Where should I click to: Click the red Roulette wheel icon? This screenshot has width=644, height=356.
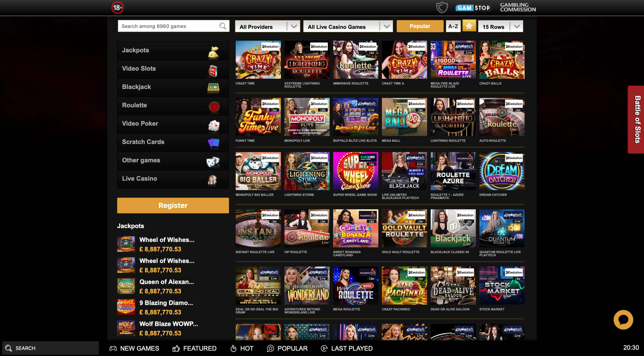tap(214, 107)
